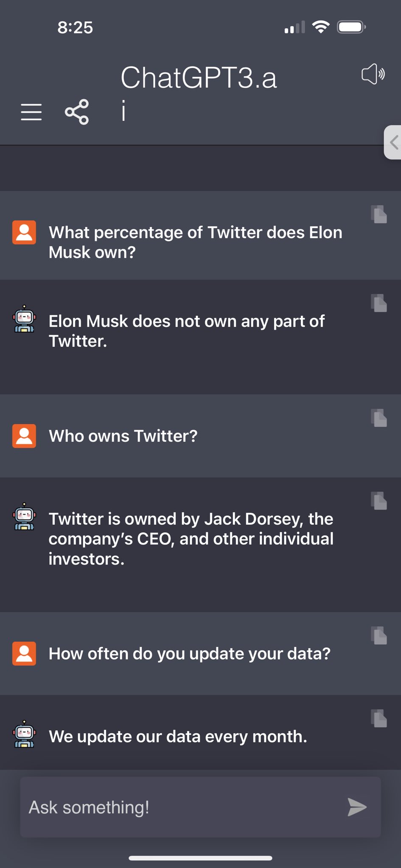401x868 pixels.
Task: Open the hamburger menu
Action: (31, 112)
